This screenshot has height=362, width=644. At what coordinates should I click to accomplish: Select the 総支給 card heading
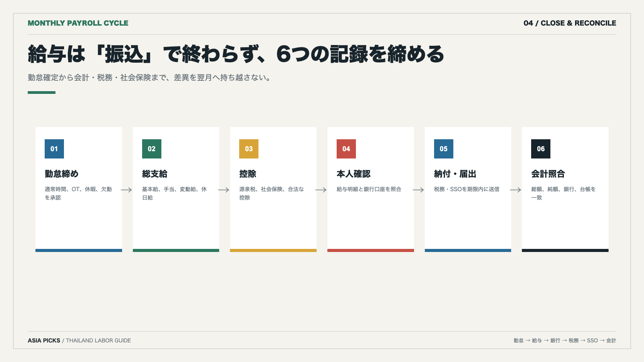point(155,174)
